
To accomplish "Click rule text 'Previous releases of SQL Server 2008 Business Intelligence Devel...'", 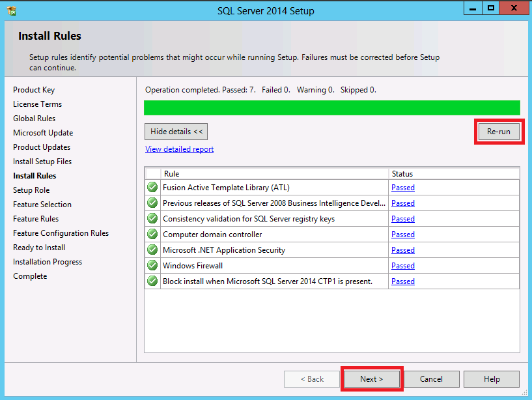I will (x=274, y=203).
